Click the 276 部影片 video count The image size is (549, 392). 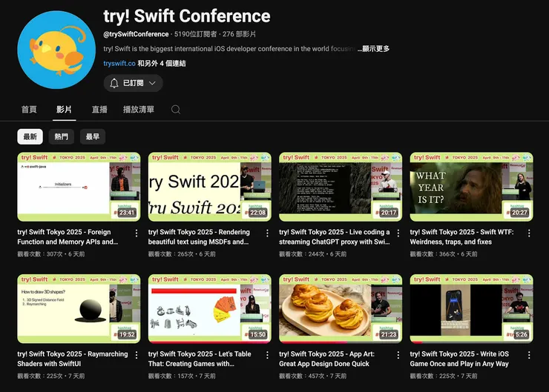tap(239, 34)
